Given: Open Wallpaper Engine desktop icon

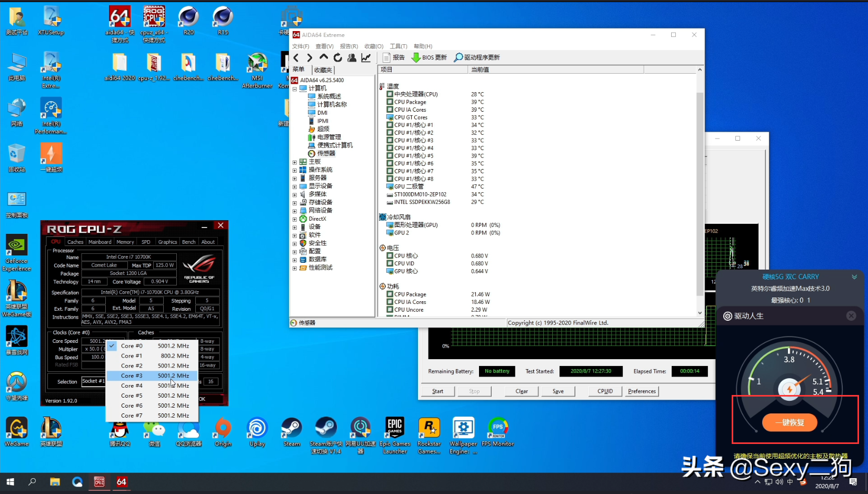Looking at the screenshot, I should [x=463, y=436].
